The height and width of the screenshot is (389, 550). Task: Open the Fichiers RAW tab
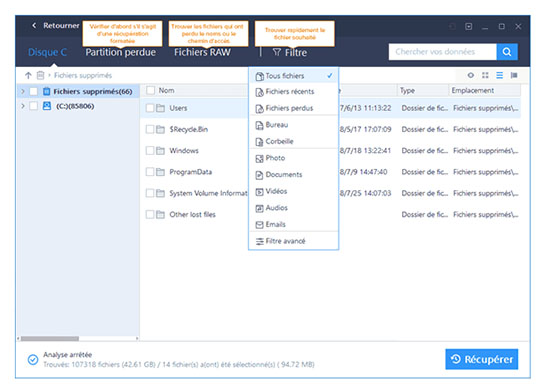point(202,52)
